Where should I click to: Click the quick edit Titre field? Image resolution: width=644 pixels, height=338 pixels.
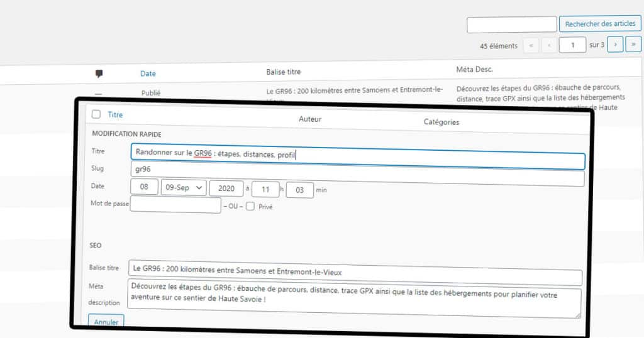[358, 156]
